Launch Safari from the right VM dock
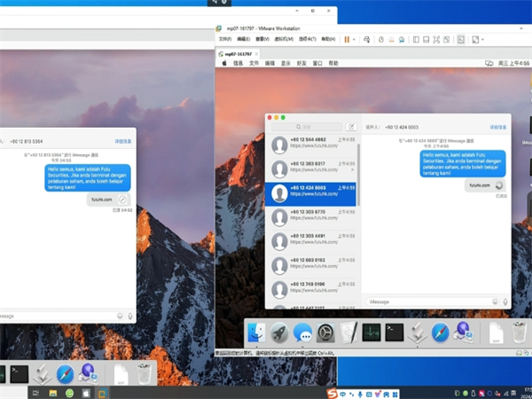 441,333
